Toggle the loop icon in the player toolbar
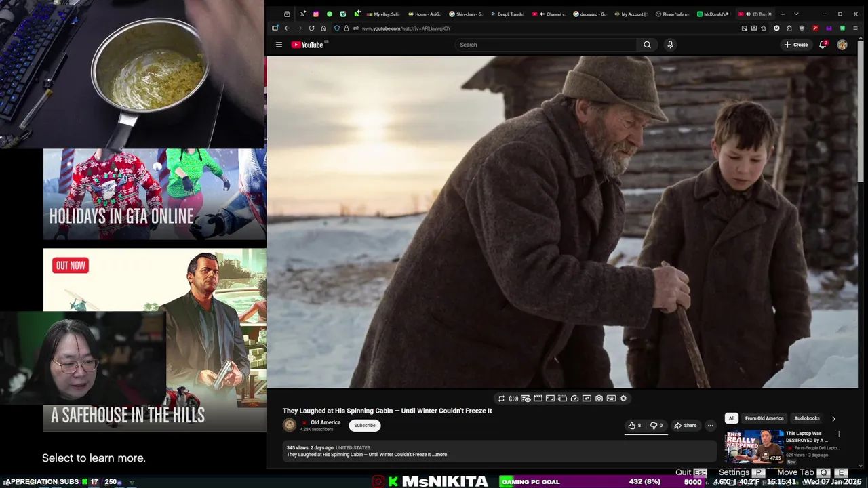Screen dimensions: 868x488 coord(501,399)
